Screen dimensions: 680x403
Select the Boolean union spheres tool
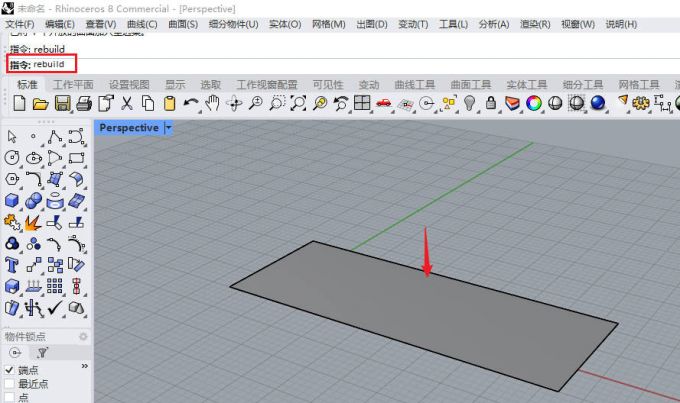[x=33, y=201]
